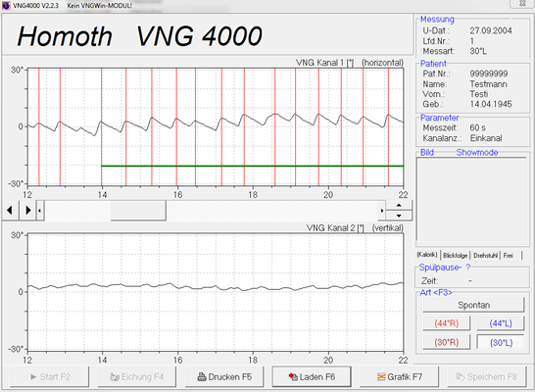Click the patient name Testmann
Screen dimensions: 535x392
[x=488, y=84]
